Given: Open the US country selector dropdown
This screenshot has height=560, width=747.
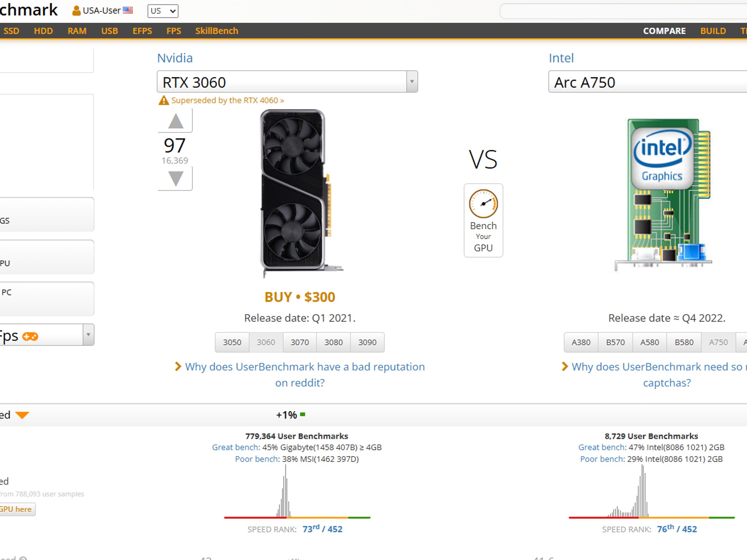Looking at the screenshot, I should tap(163, 11).
